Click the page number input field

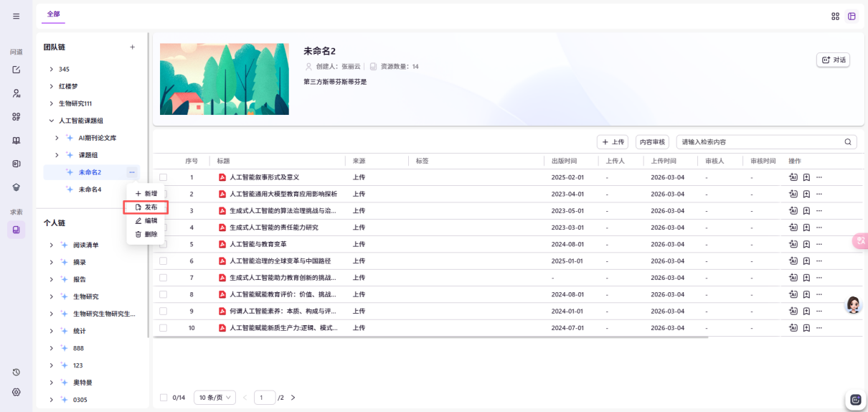pyautogui.click(x=265, y=398)
